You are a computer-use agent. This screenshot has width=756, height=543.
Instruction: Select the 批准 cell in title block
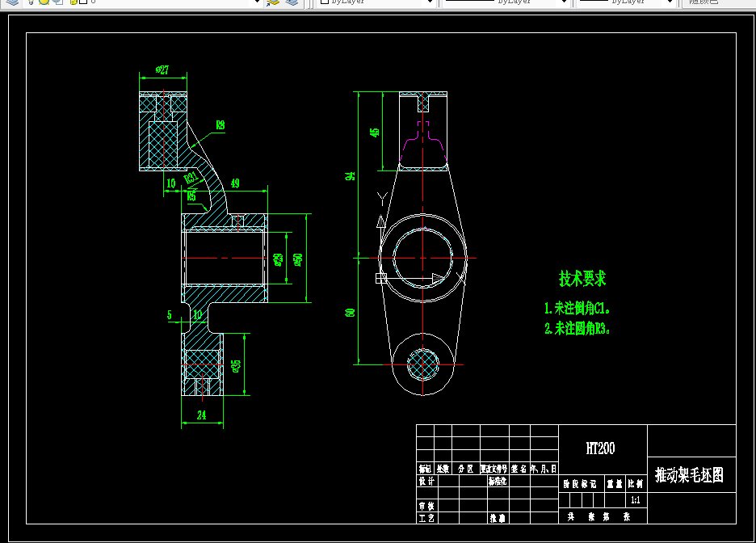(498, 518)
